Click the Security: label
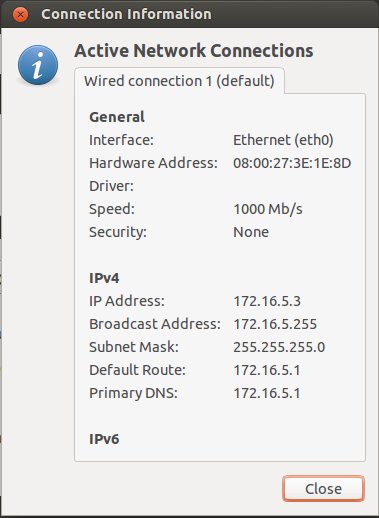 pos(118,232)
